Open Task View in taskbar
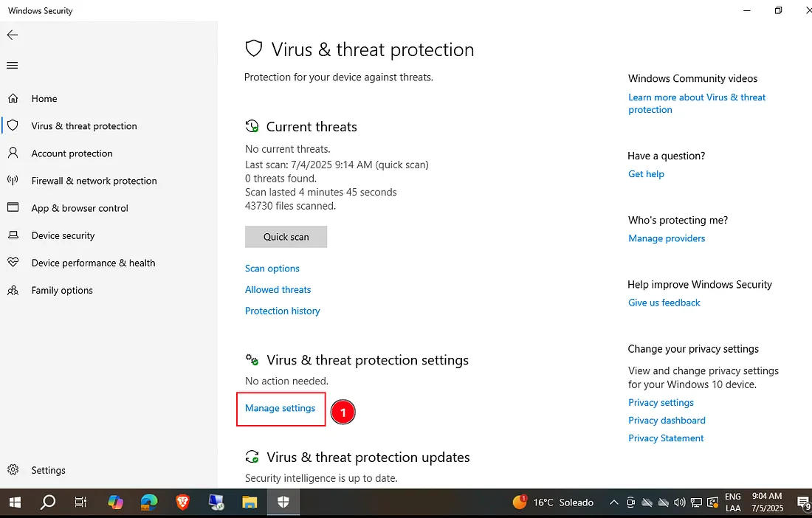Image resolution: width=812 pixels, height=518 pixels. coord(80,502)
